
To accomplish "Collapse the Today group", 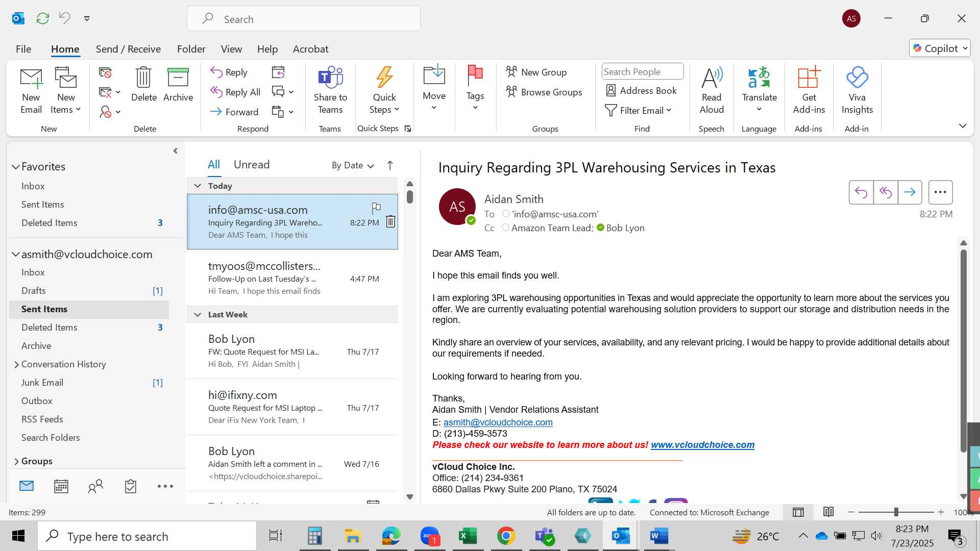I will click(x=198, y=186).
